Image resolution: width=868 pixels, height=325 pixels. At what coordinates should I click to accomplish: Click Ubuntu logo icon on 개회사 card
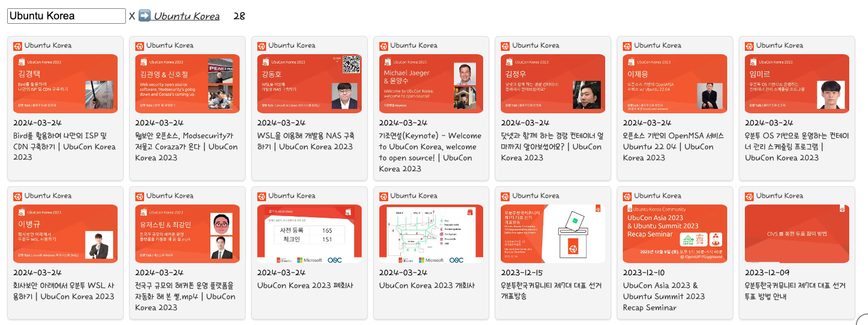pos(384,197)
